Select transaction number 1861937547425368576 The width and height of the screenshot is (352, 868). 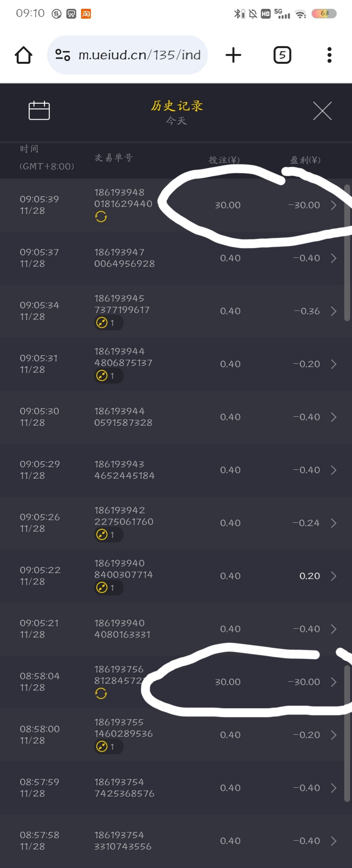point(124,788)
